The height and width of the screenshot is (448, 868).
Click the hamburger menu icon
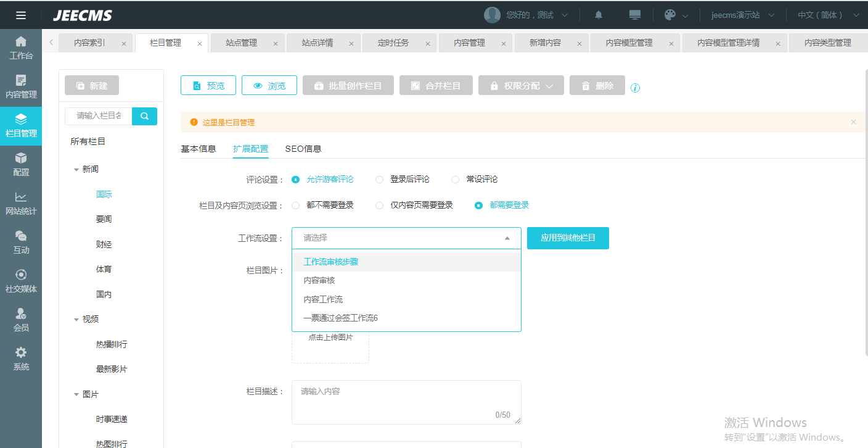(21, 15)
